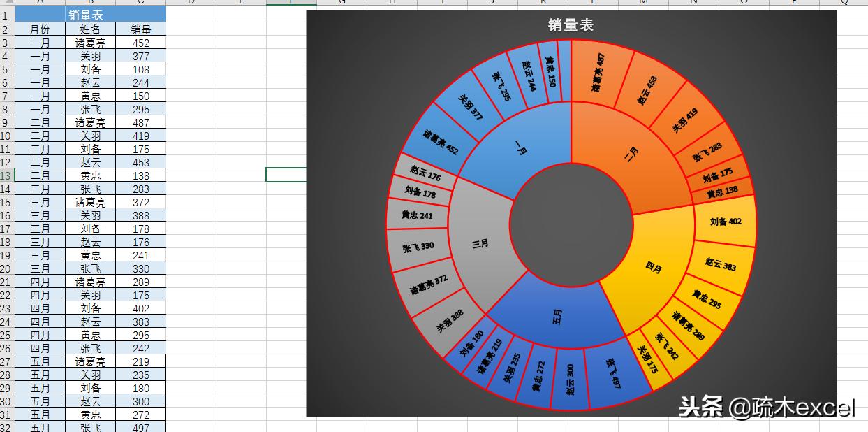Click column header A to select it
868x432 pixels.
coord(41,3)
